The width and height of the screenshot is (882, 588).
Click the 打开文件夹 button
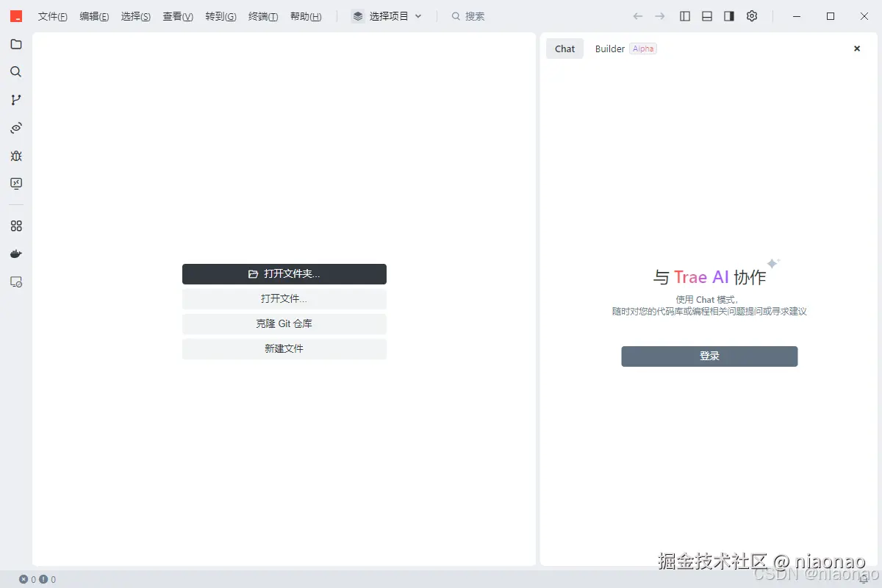[x=284, y=273]
